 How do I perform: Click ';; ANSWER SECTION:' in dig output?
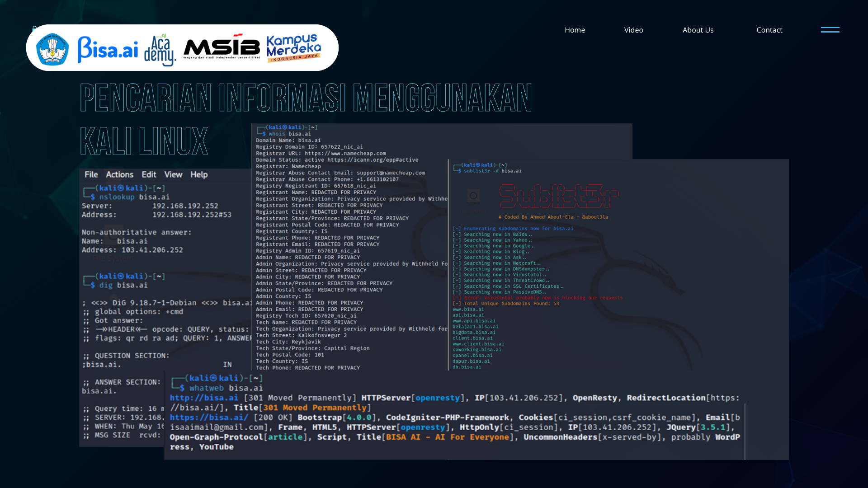(x=121, y=382)
